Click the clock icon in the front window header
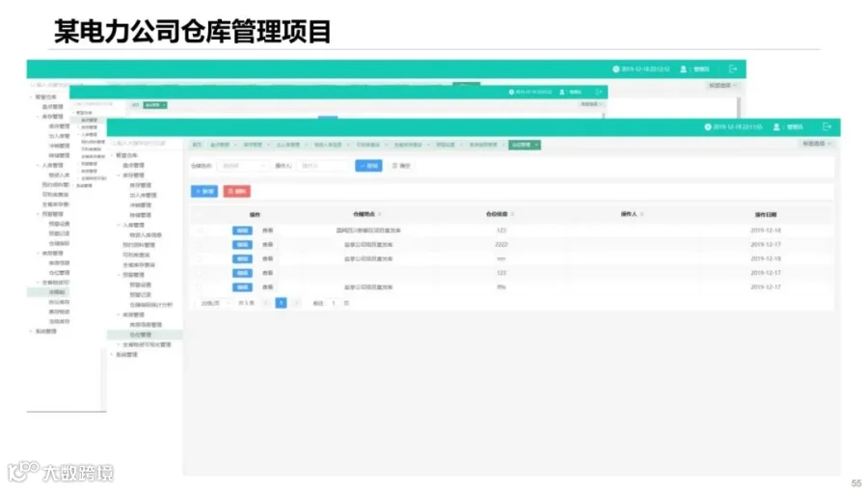This screenshot has width=868, height=489. tap(708, 126)
